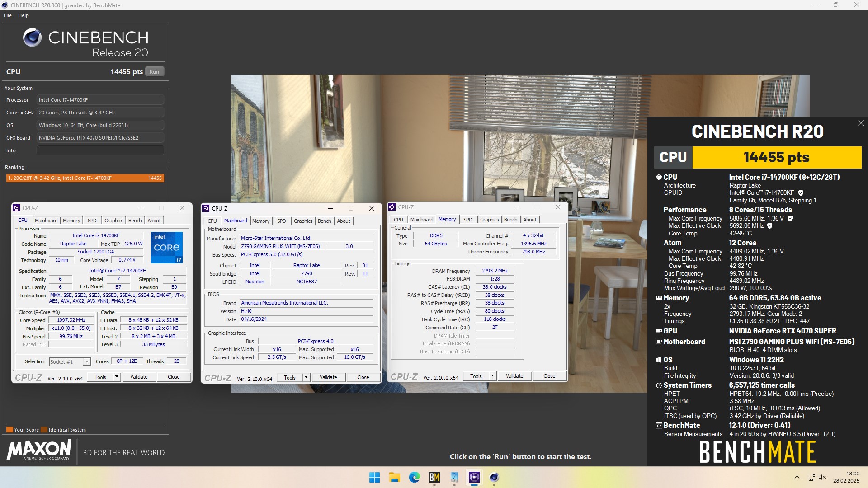Click the Cinebench Run button
This screenshot has height=488, width=868.
[x=154, y=72]
